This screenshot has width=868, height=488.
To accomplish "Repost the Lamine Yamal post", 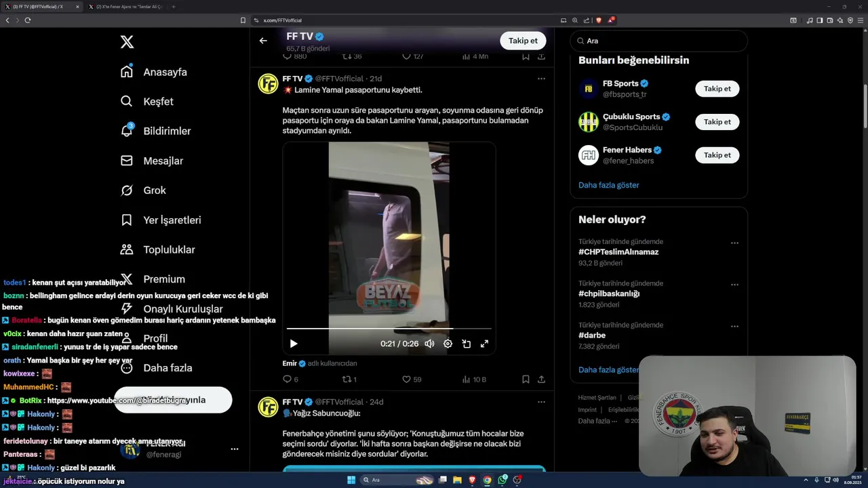I will pos(349,380).
